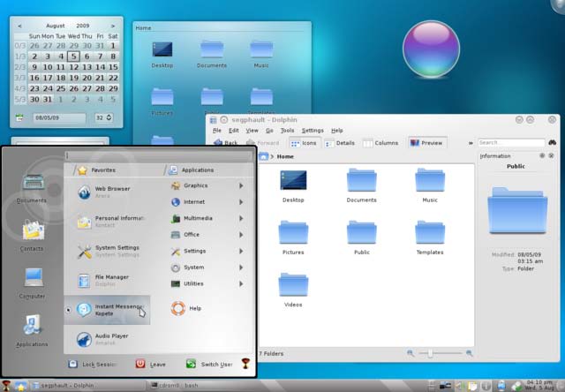Viewport: 565px width, 392px height.
Task: Open Kopete Instant Messenger favorite
Action: (107, 310)
